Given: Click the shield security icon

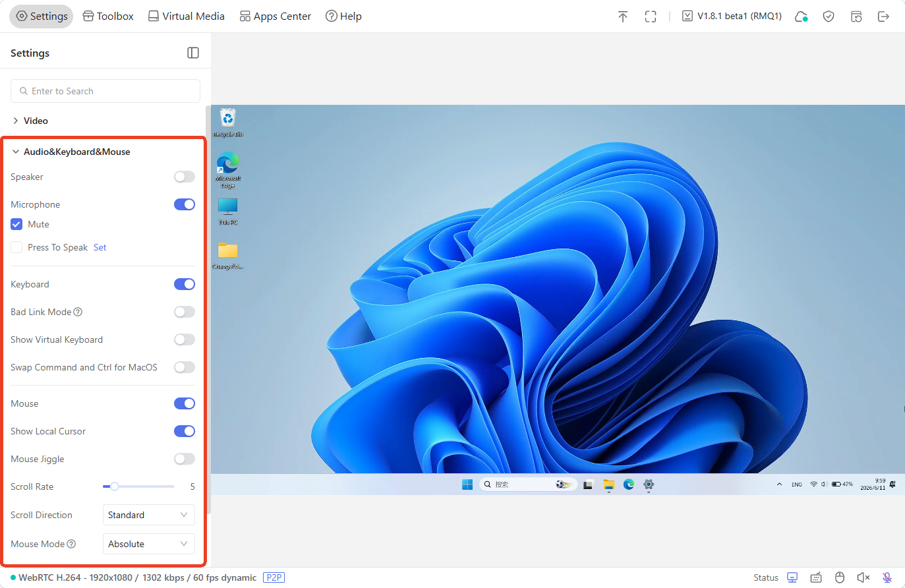Looking at the screenshot, I should tap(829, 16).
